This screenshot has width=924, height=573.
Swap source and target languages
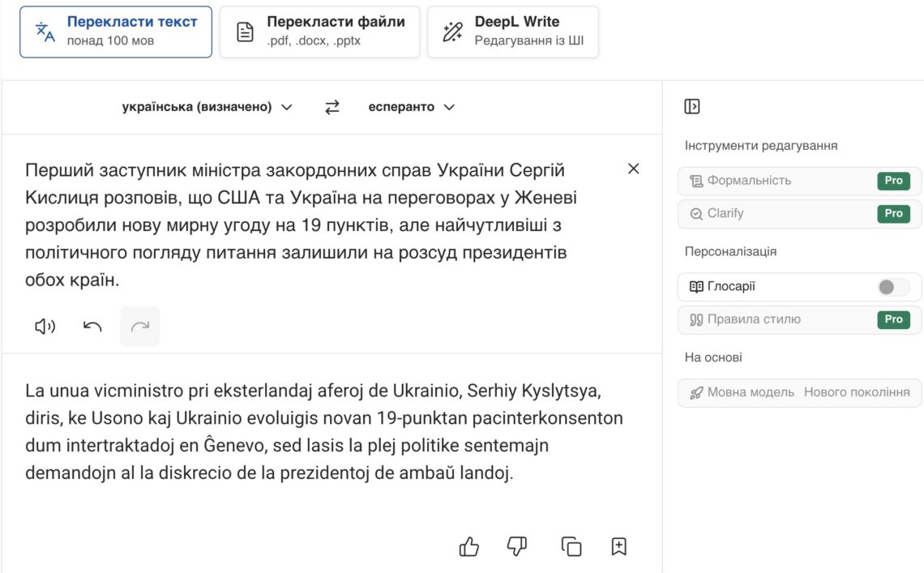[332, 107]
